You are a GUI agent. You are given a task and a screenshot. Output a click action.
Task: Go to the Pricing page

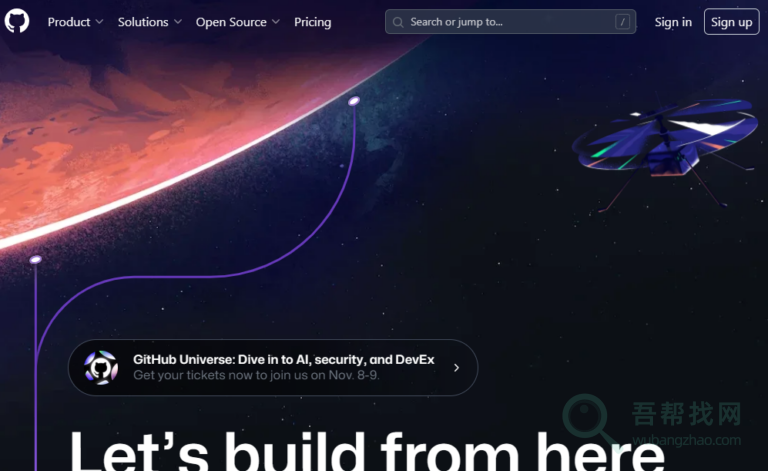tap(312, 22)
